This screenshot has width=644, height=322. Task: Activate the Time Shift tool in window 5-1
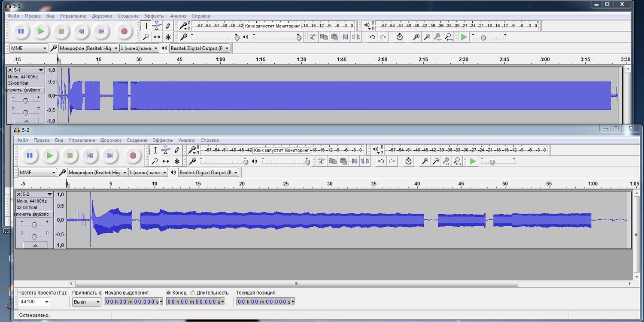coord(157,37)
